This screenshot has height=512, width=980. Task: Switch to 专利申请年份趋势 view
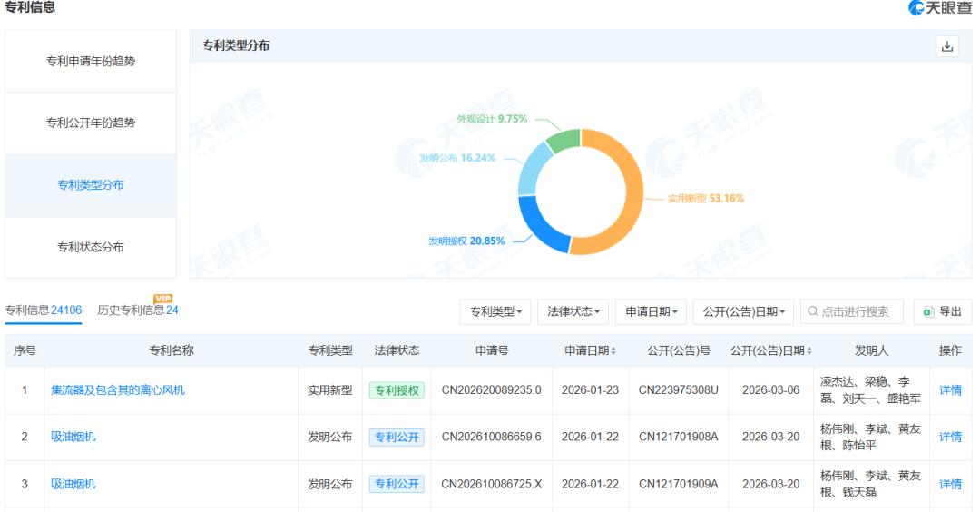coord(91,61)
